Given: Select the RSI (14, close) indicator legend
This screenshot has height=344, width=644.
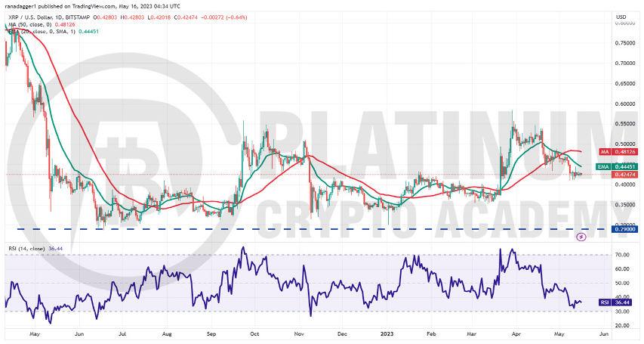Looking at the screenshot, I should point(26,249).
